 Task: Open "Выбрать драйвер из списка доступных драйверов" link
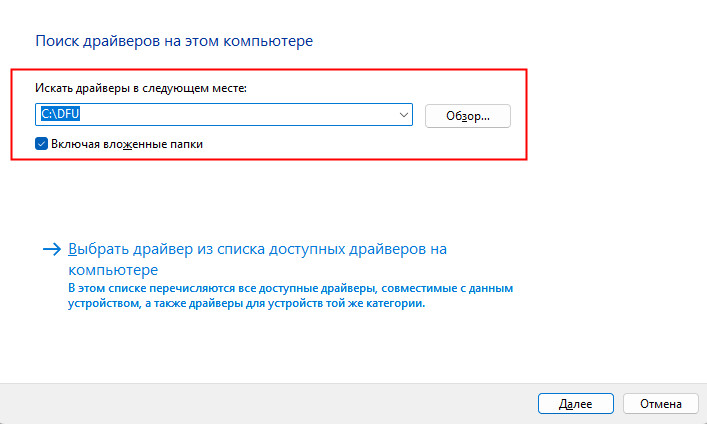pyautogui.click(x=256, y=249)
